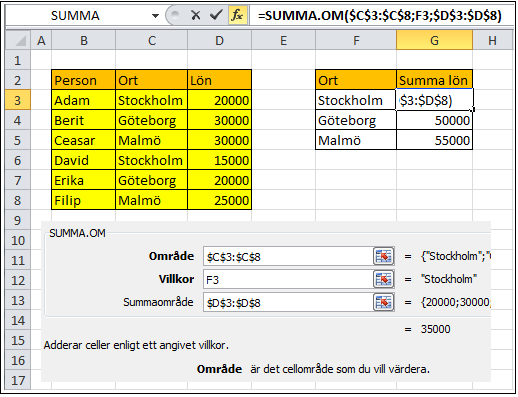Collapse dialog via Villkor range selector icon
This screenshot has height=397, width=518.
(x=383, y=279)
